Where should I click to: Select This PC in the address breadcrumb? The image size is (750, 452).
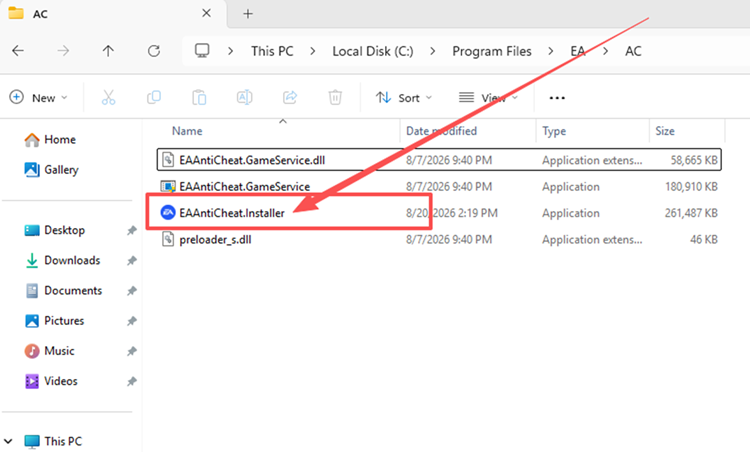click(x=272, y=51)
